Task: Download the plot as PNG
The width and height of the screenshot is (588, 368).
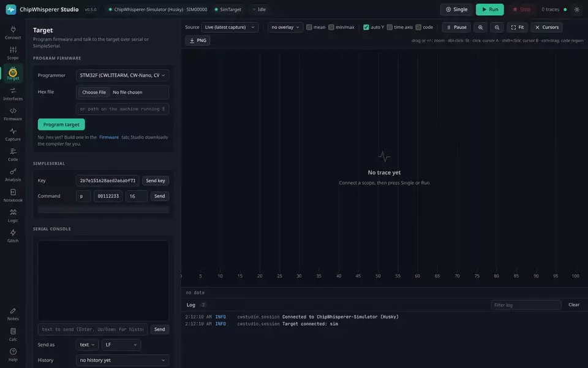Action: (x=198, y=40)
